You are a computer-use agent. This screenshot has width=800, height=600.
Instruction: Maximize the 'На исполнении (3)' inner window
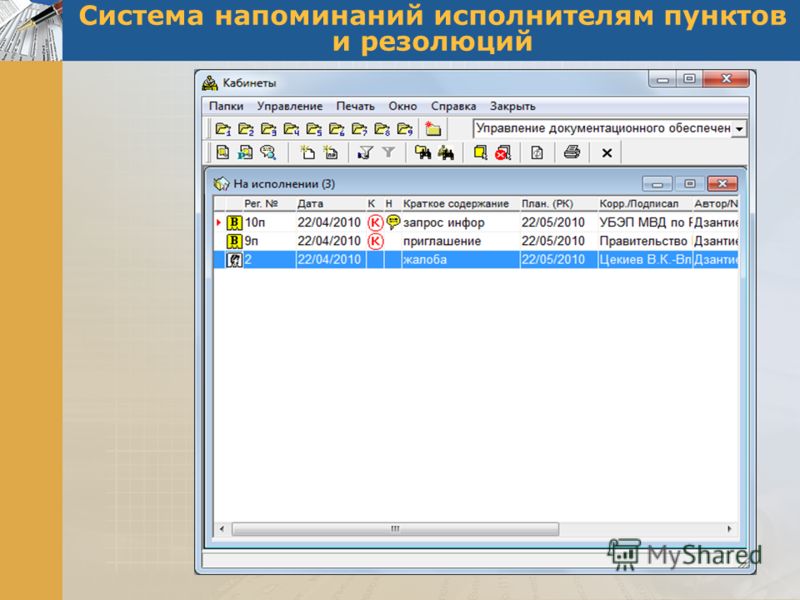[689, 184]
